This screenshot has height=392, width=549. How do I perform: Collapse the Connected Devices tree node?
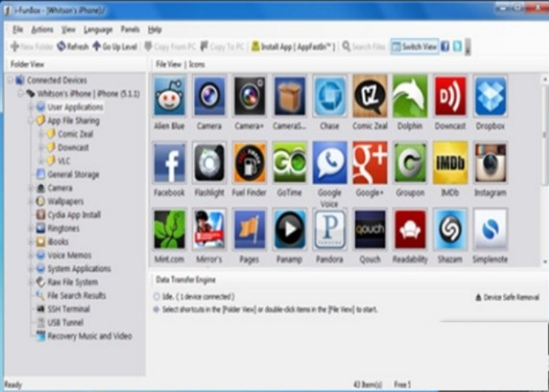click(x=11, y=81)
